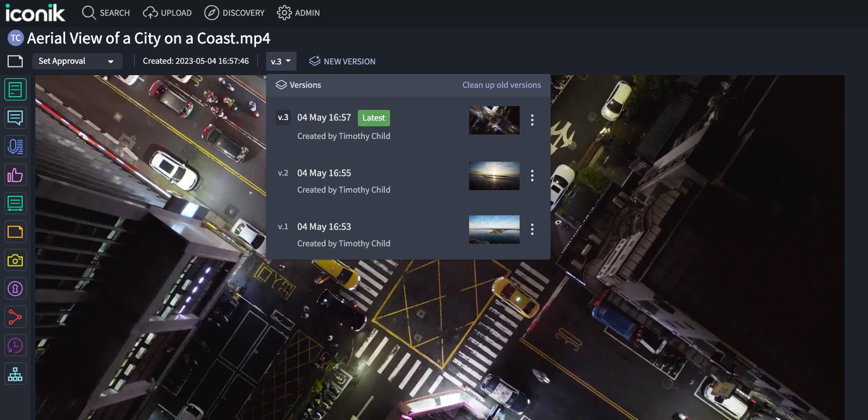The image size is (868, 420).
Task: Create a NEW VERSION
Action: click(348, 61)
